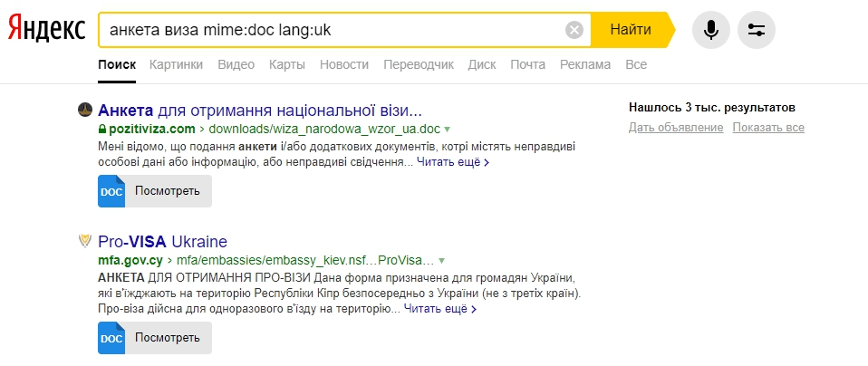This screenshot has width=868, height=366.
Task: Click DOC file icon of first result
Action: [x=111, y=192]
